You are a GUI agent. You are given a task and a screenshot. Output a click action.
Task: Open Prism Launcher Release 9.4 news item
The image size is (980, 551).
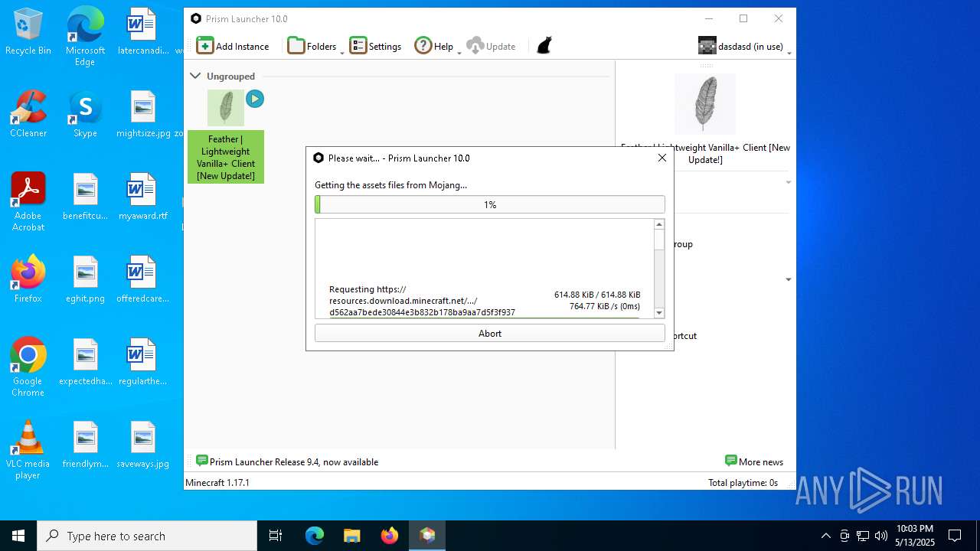(287, 461)
